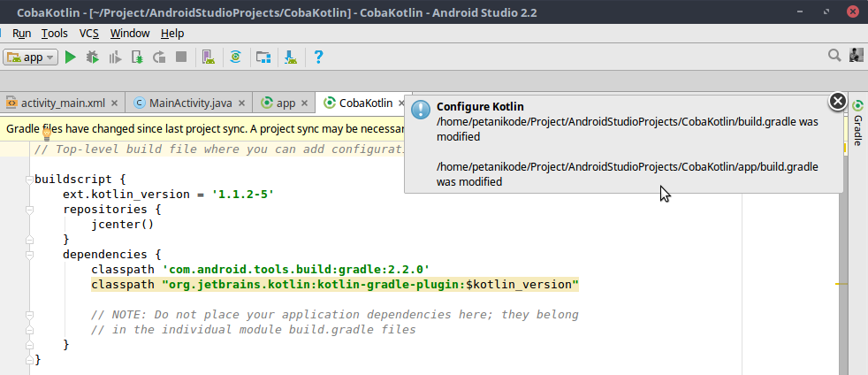Open the Run menu
868x375 pixels.
tap(21, 34)
